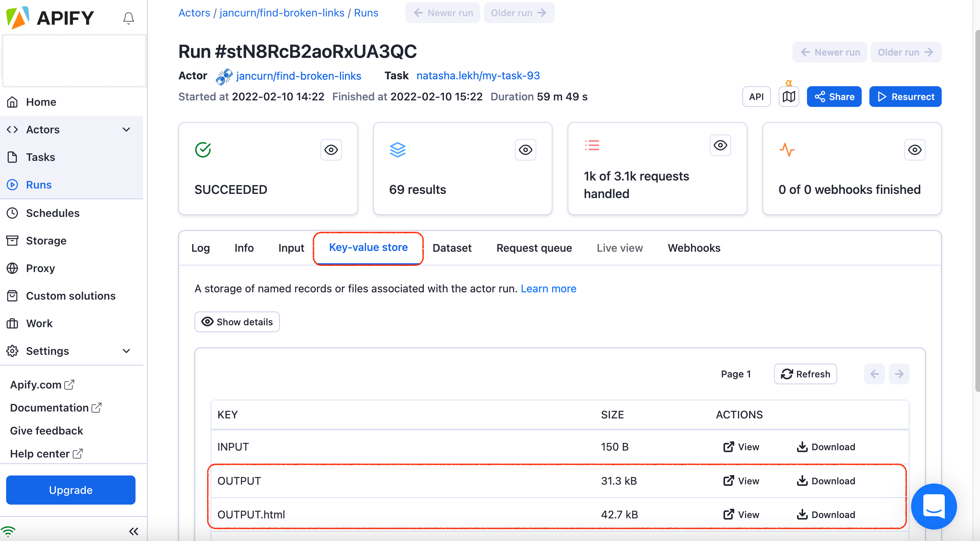
Task: Toggle eye icon on 69 results card
Action: click(526, 150)
